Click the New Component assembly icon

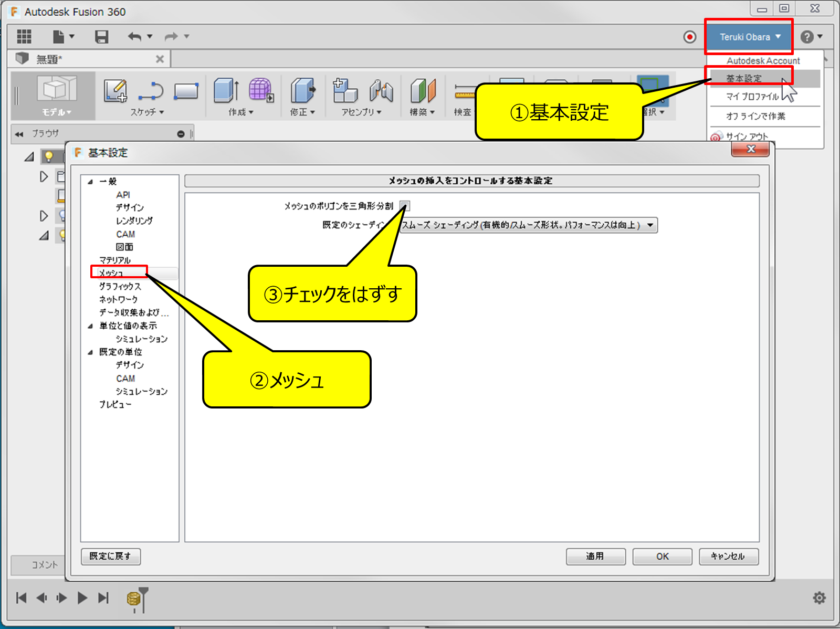tap(345, 90)
